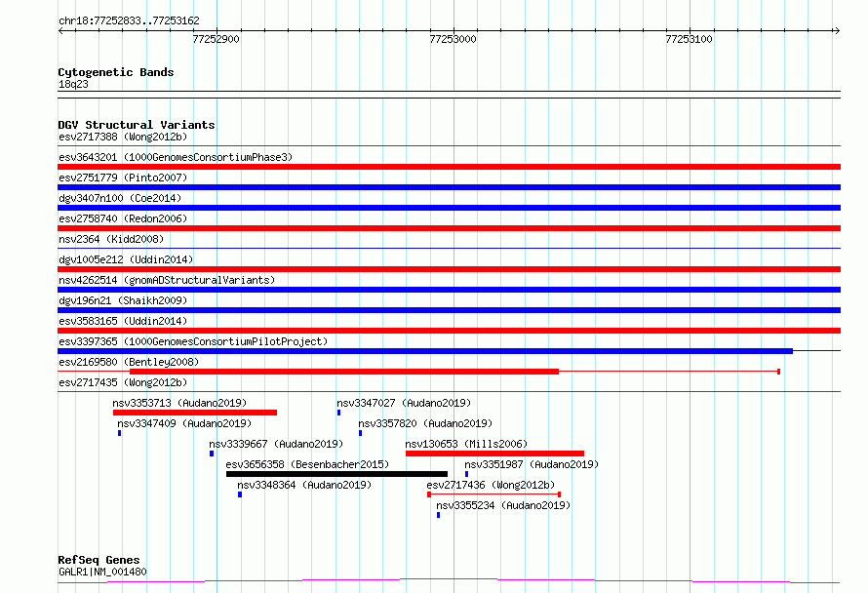This screenshot has width=868, height=593.
Task: Open the nsv130653 (Mills2006) text label
Action: pyautogui.click(x=466, y=444)
